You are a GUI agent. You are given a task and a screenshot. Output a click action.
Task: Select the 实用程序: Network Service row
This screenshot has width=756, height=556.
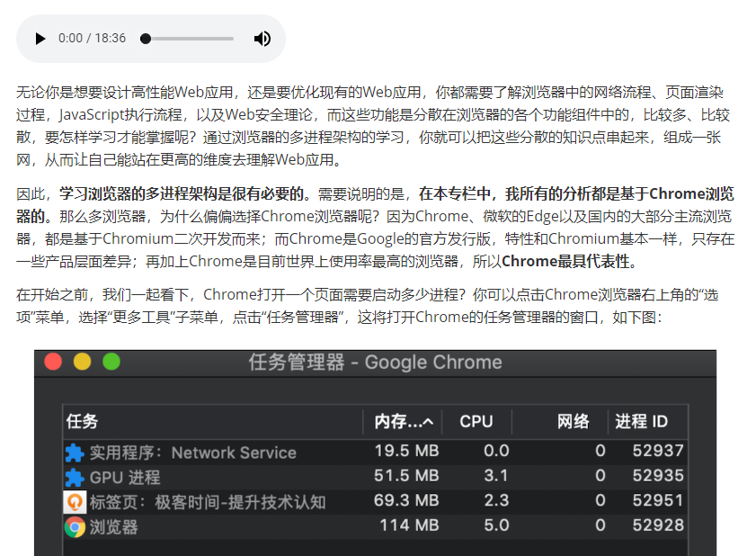[375, 452]
